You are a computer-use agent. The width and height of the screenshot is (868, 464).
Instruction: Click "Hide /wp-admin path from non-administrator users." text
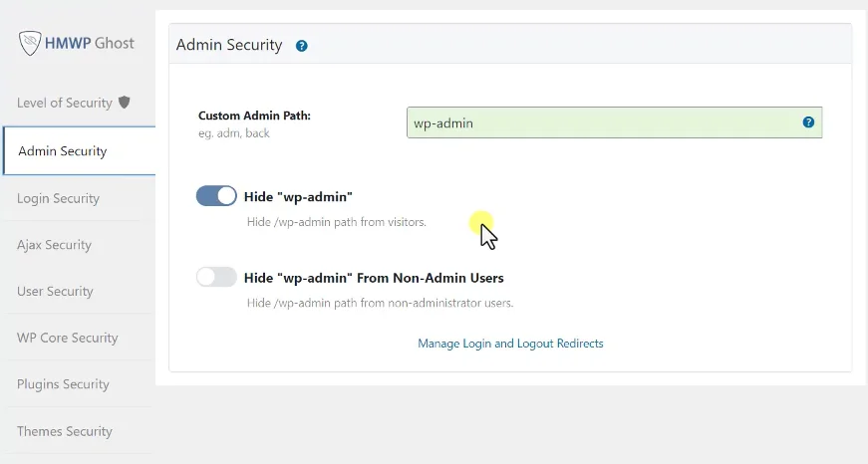coord(381,303)
